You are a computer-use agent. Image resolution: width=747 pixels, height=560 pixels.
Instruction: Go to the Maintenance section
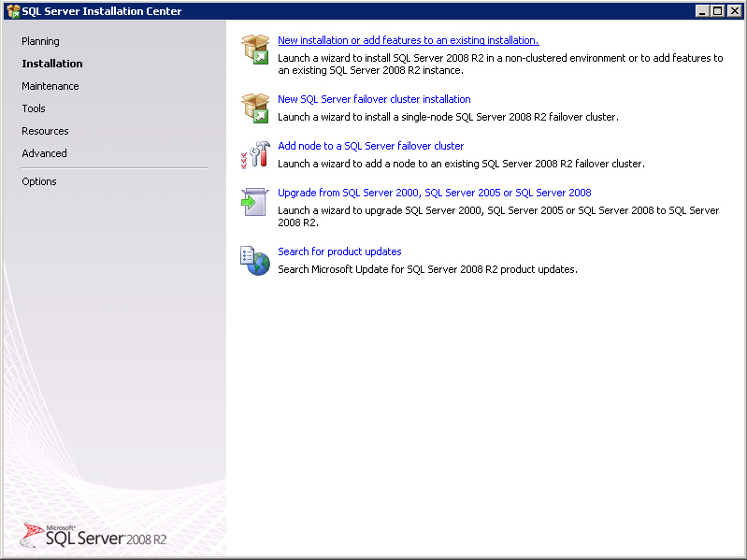(x=50, y=86)
